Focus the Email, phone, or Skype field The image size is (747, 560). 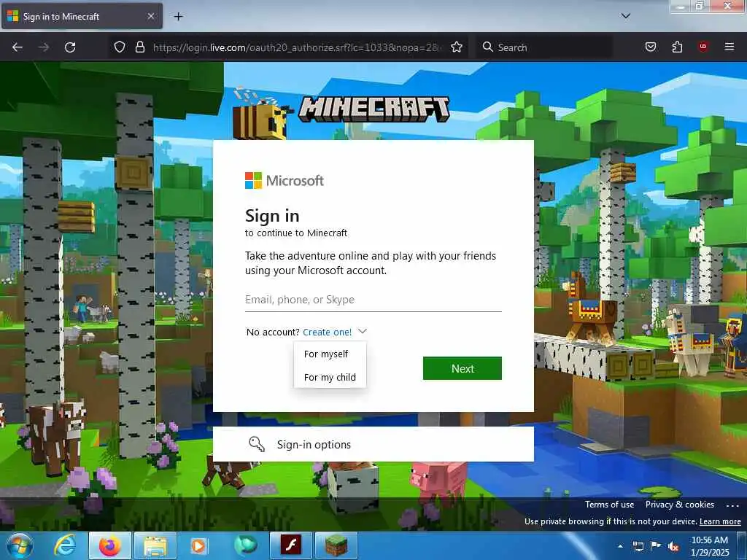373,300
